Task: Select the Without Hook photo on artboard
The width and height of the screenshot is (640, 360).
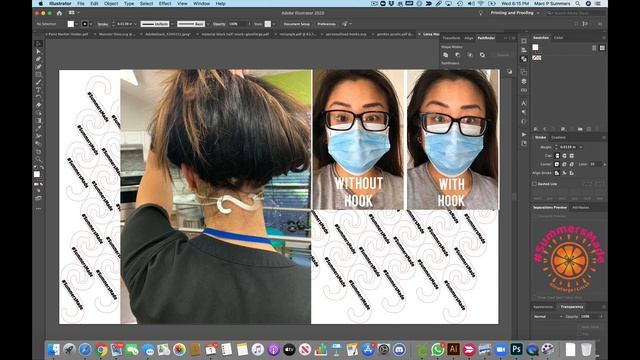Action: click(358, 140)
